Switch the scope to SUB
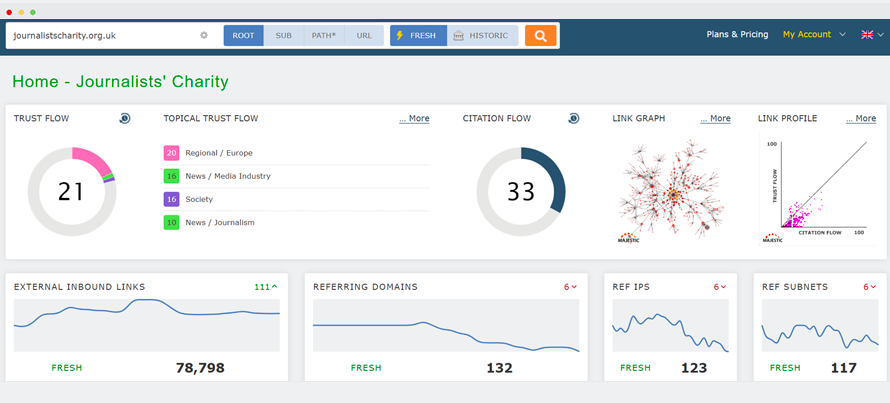This screenshot has width=890, height=403. point(284,35)
